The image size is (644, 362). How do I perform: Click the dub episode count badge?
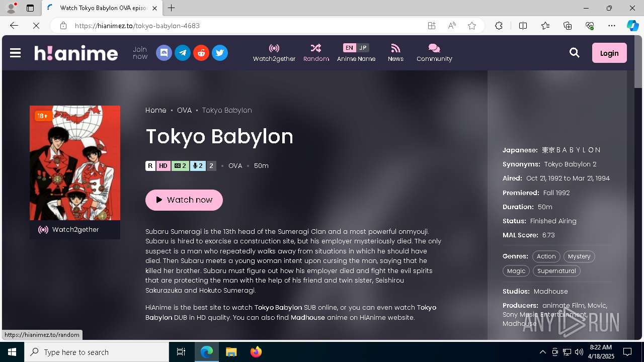(x=198, y=166)
